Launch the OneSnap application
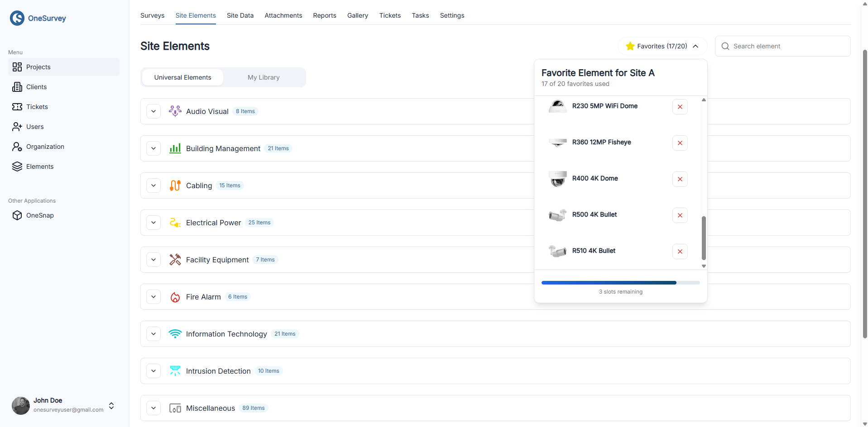 coord(17,215)
